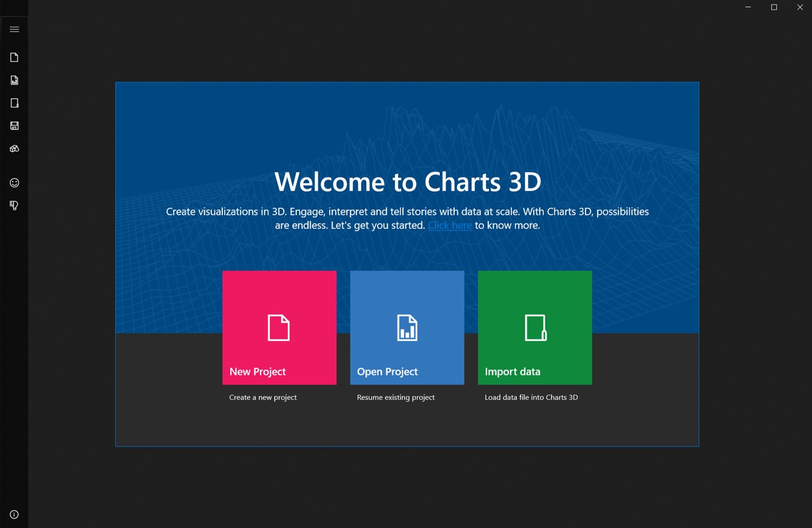Follow the "Click here" link

449,225
